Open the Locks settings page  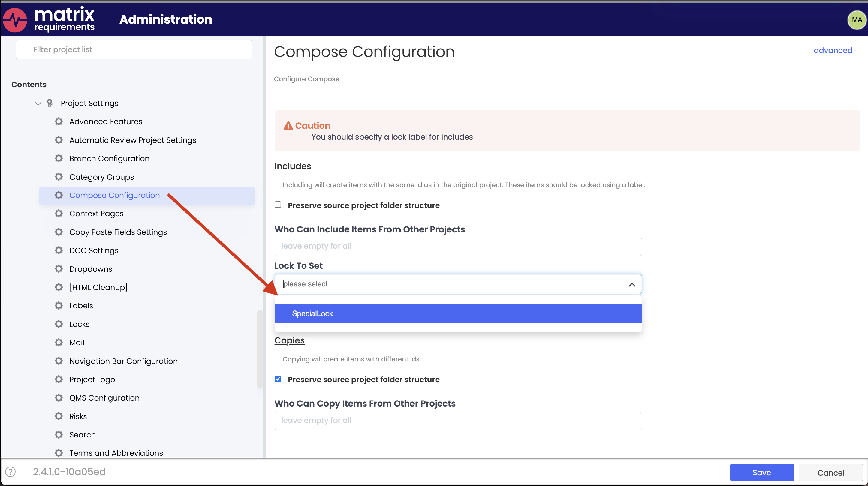(x=80, y=324)
